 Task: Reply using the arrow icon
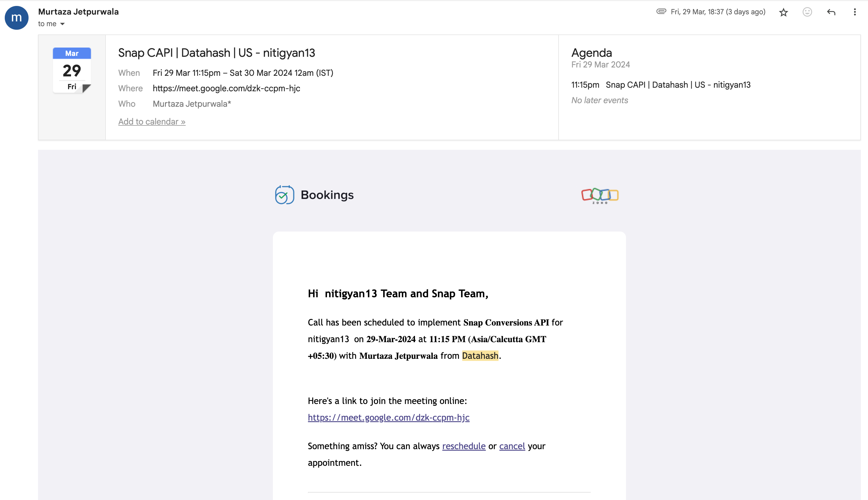pos(831,12)
